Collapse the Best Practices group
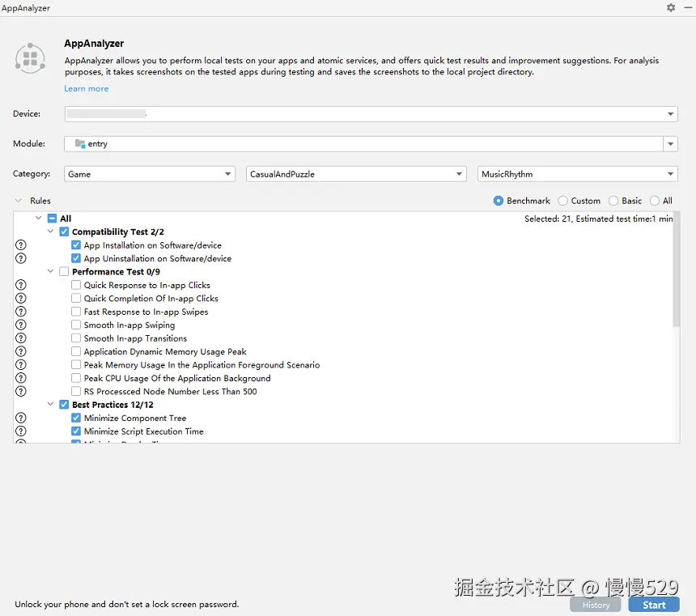The image size is (696, 616). [51, 404]
